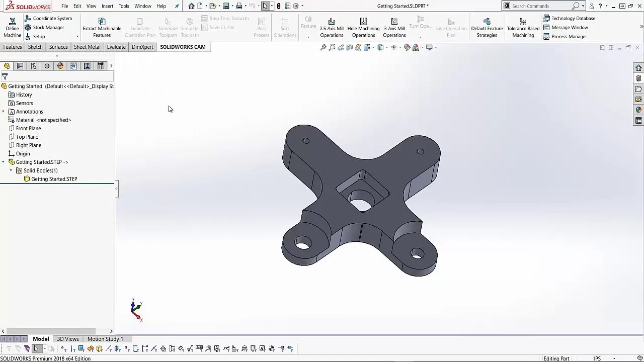Click the 3D Views tab label
The width and height of the screenshot is (644, 362).
pos(67,339)
